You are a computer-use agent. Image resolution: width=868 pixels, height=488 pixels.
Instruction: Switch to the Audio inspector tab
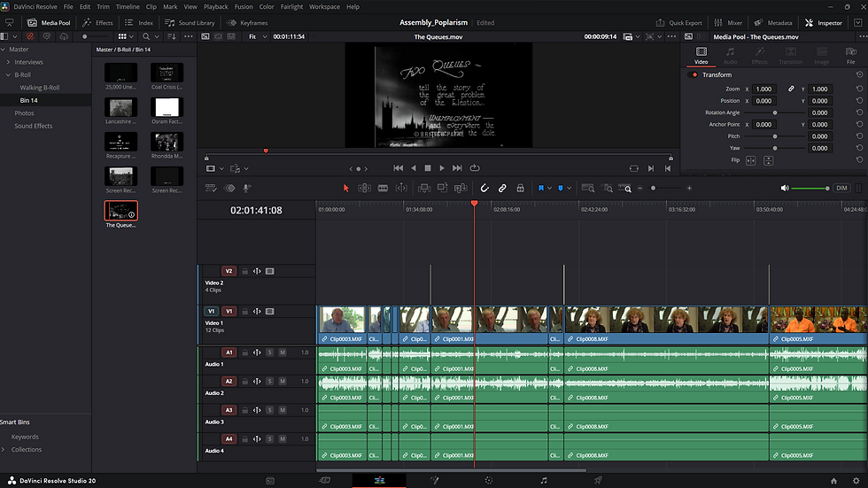click(x=730, y=56)
